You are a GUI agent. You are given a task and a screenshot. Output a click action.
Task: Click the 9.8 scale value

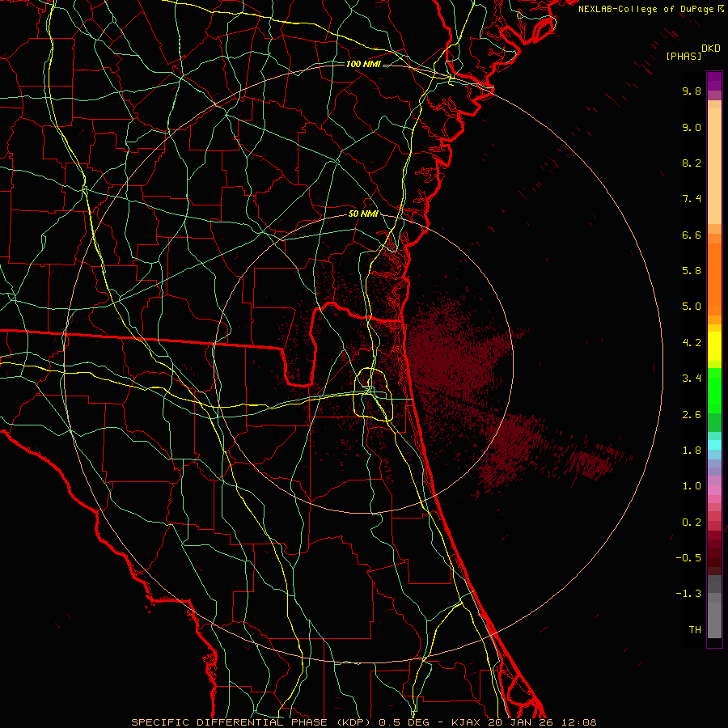coord(692,91)
